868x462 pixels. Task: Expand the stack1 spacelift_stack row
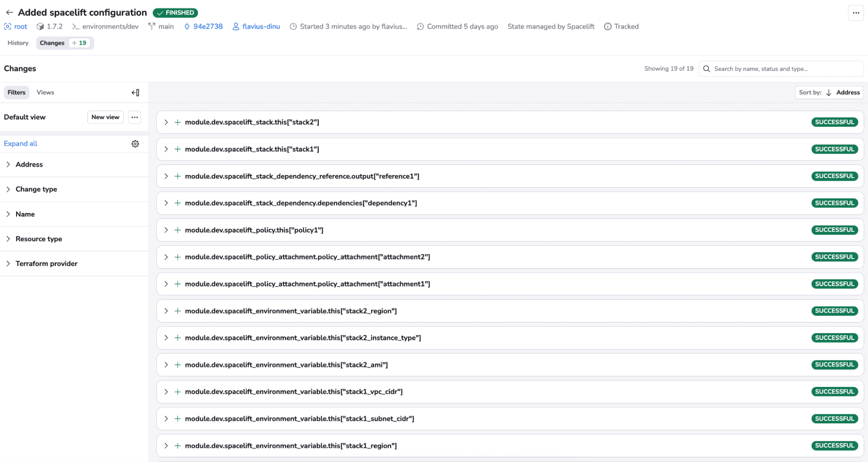pos(166,149)
